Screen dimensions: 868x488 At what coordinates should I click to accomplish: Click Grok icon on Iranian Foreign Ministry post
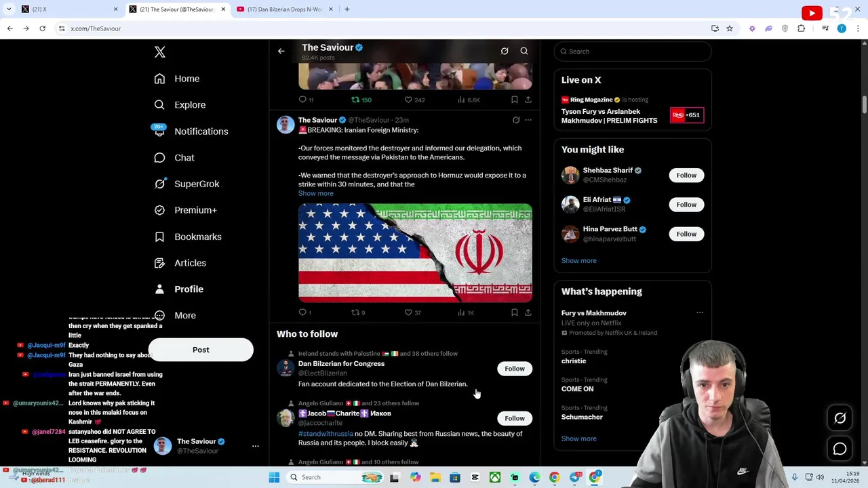[x=516, y=120]
